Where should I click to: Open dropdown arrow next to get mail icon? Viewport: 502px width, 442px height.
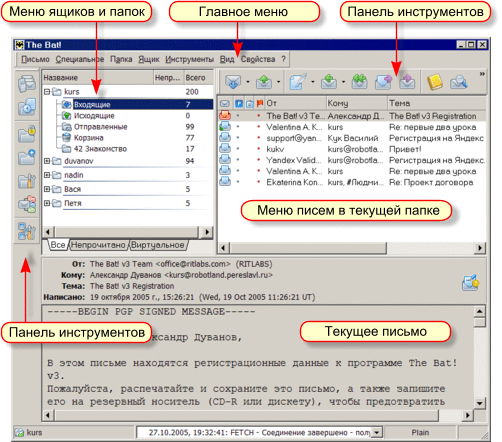click(x=248, y=82)
